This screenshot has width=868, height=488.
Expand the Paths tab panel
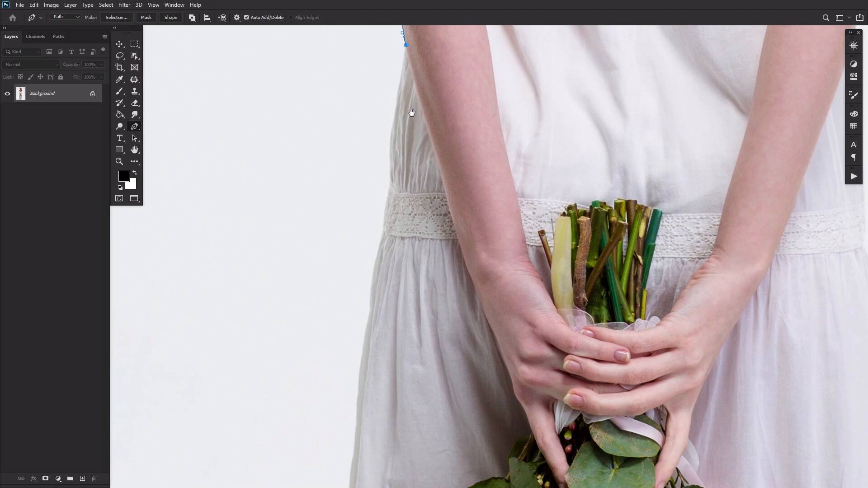point(58,36)
